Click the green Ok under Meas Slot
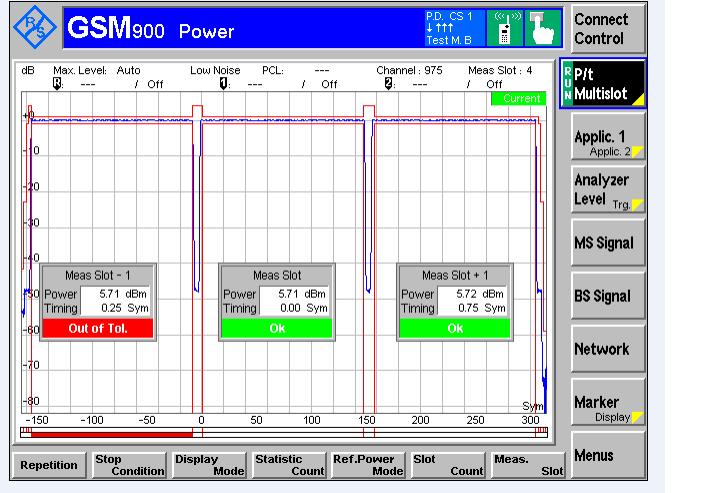Viewport: 720px width, 493px height. 277,328
